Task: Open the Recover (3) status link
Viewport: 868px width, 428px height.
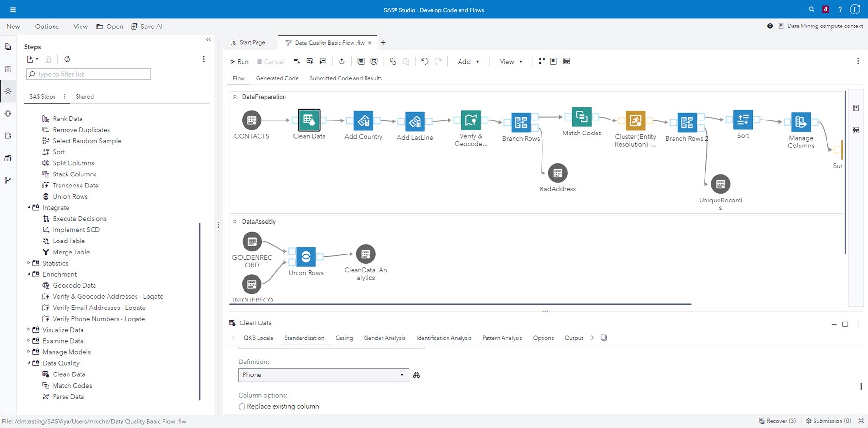Action: 777,421
